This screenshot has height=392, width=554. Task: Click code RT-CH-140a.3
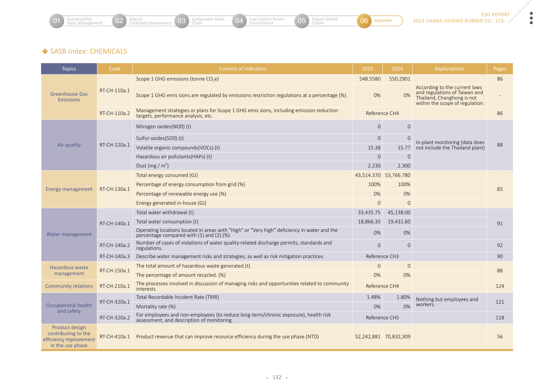pos(115,256)
